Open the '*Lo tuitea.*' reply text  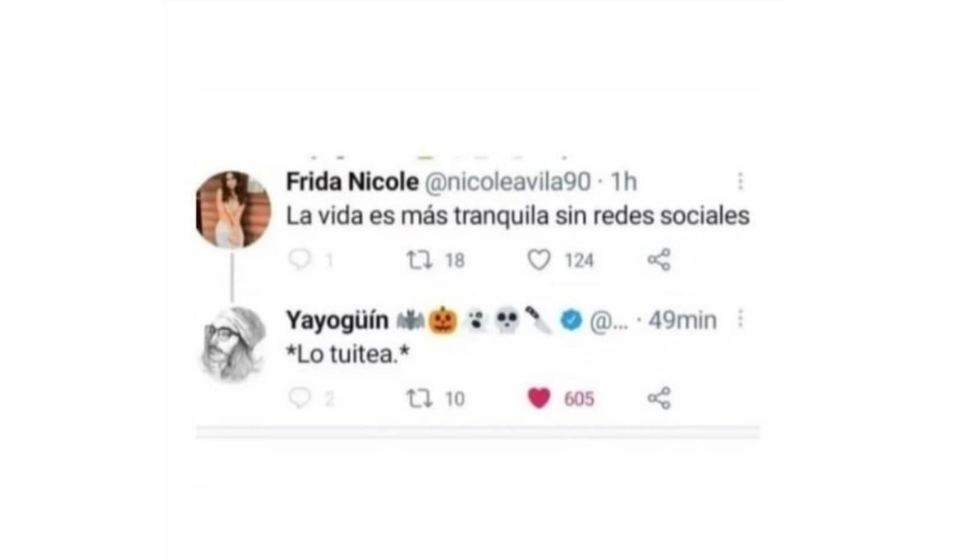[x=348, y=355]
